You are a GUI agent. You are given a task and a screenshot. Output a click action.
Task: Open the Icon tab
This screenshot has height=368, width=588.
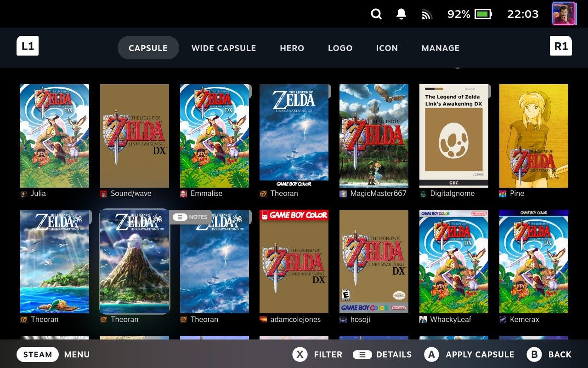tap(387, 48)
